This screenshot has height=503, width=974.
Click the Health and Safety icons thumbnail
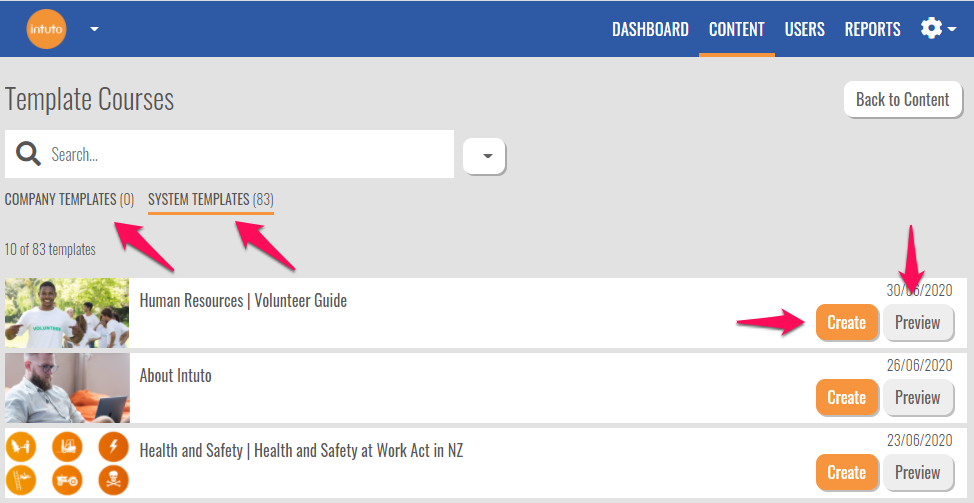pos(67,462)
